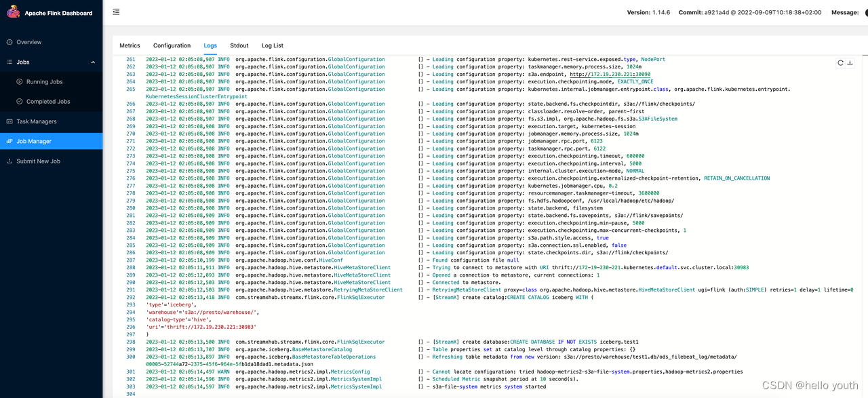Toggle the sidebar with the hamburger icon
The height and width of the screenshot is (398, 868).
coord(115,12)
